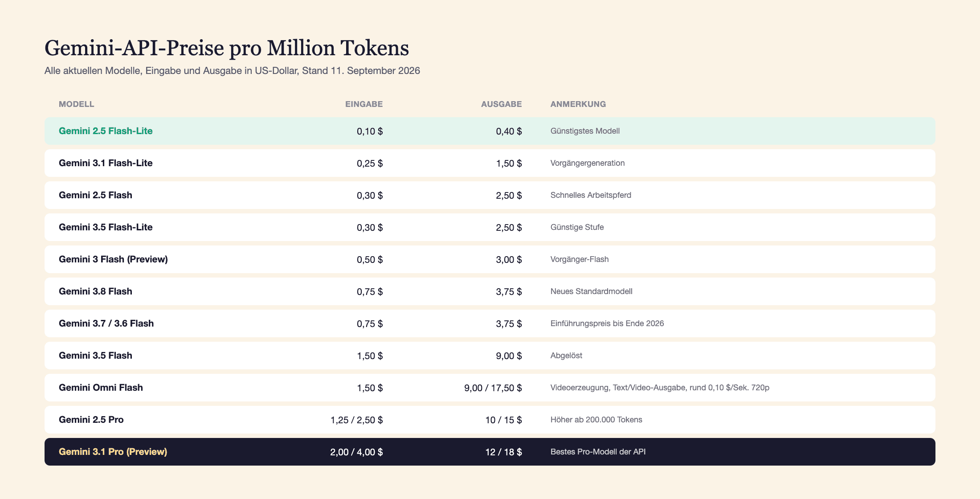
Task: Click the 0,75 $ input price of Gemini 3.7 / 3.6 Flash
Action: 370,324
